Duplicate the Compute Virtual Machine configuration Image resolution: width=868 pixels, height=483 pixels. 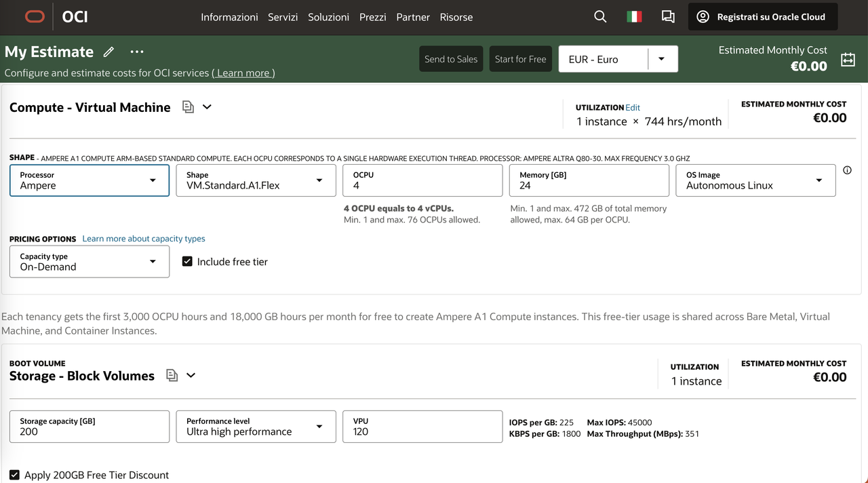pyautogui.click(x=189, y=107)
